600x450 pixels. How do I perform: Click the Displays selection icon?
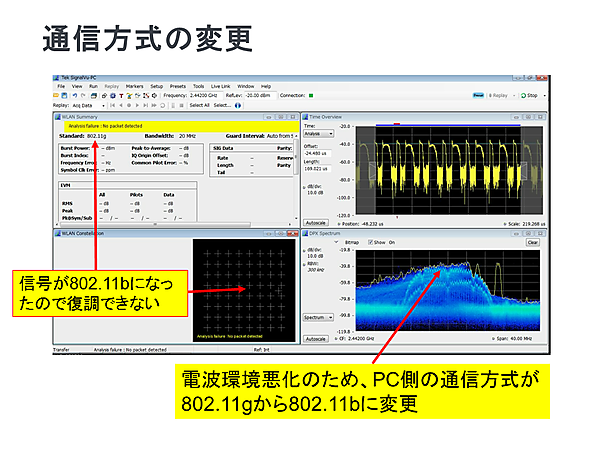(x=104, y=96)
